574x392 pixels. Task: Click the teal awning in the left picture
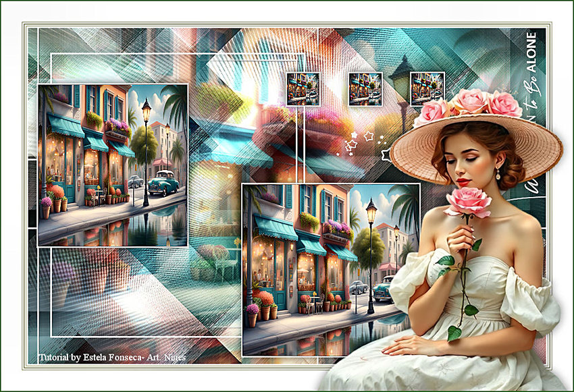[66, 126]
